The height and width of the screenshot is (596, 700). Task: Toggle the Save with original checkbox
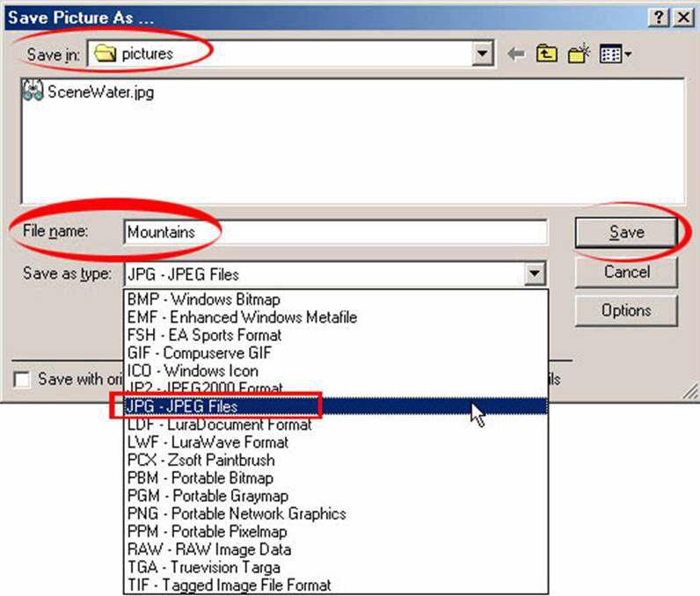tap(23, 380)
